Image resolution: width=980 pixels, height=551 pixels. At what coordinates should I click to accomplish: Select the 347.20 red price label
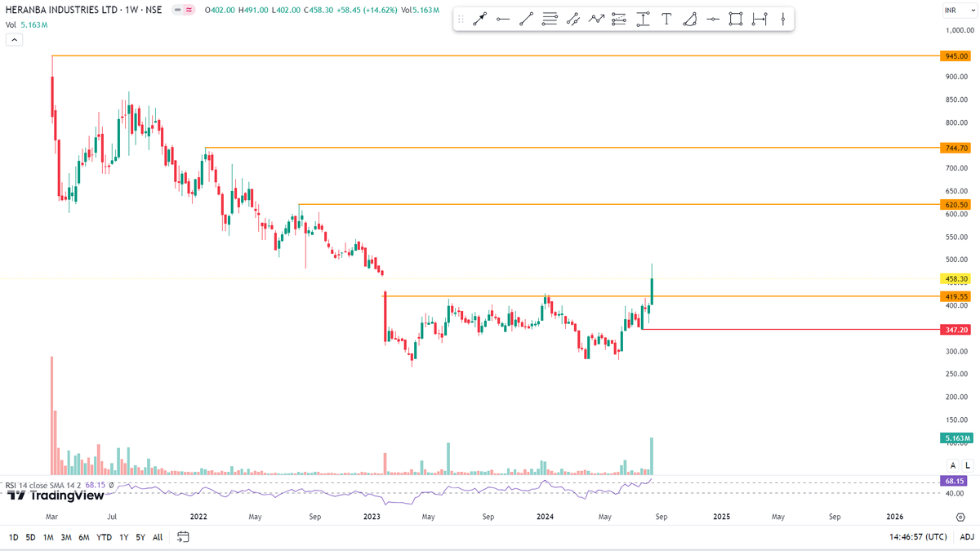coord(955,330)
